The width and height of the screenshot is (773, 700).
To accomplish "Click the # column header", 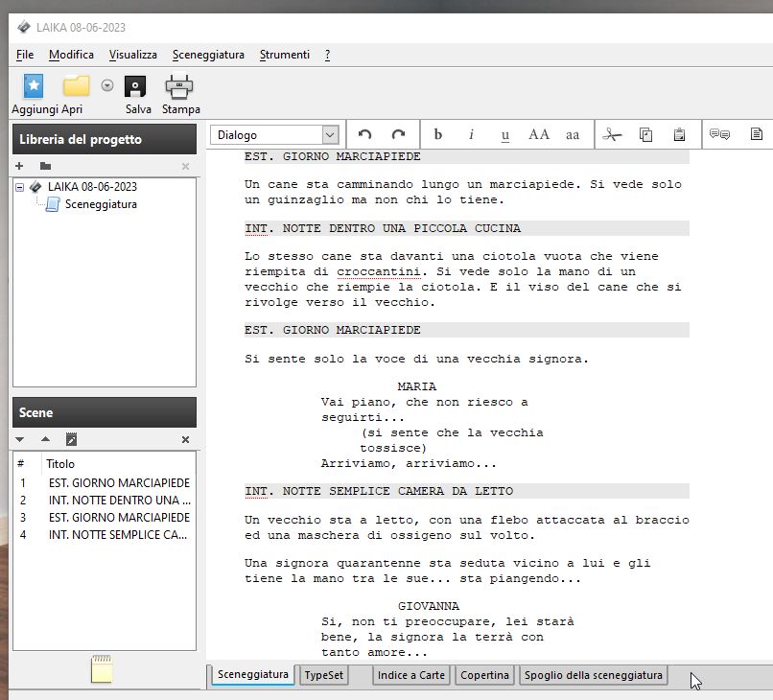I will [x=21, y=463].
